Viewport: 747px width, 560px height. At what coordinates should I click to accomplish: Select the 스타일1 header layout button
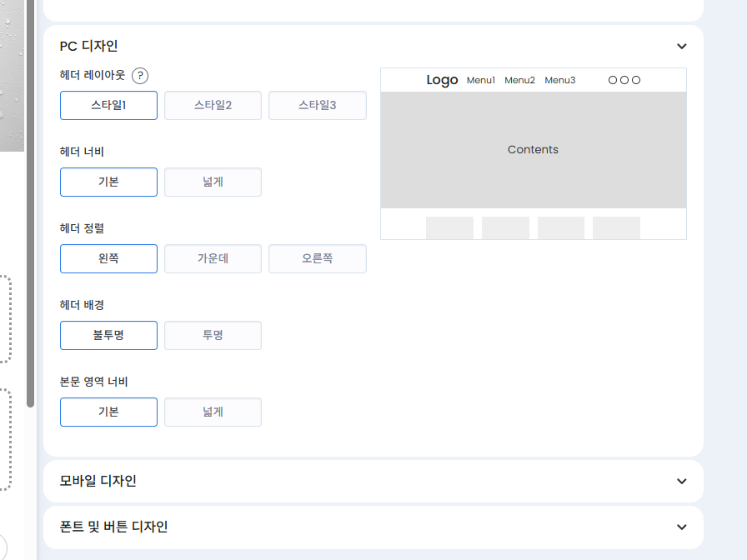pyautogui.click(x=108, y=105)
